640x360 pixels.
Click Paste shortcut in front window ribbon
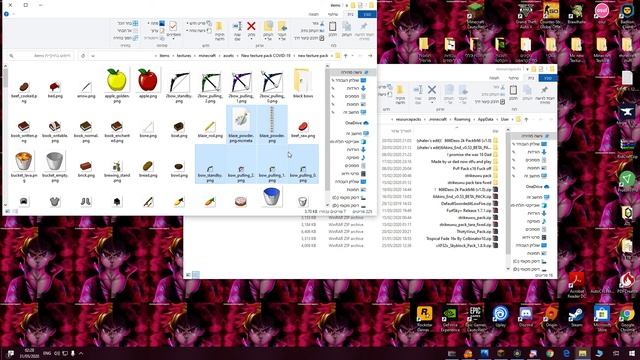tap(309, 38)
